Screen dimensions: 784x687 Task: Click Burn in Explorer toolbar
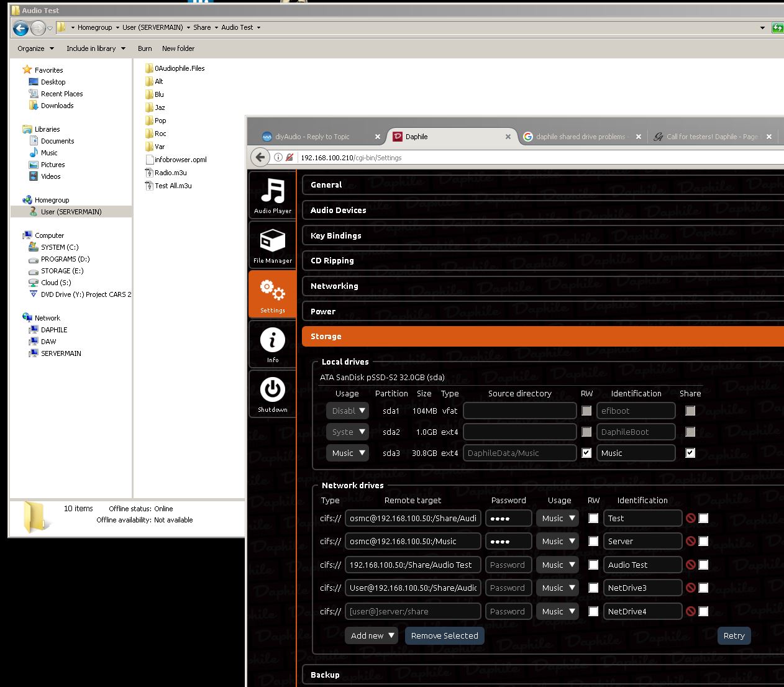(x=145, y=48)
